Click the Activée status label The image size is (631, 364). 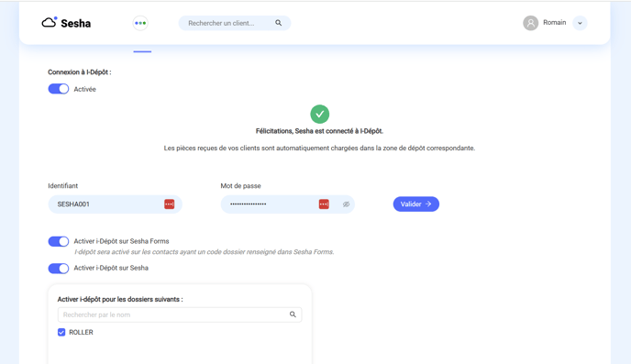coord(84,89)
